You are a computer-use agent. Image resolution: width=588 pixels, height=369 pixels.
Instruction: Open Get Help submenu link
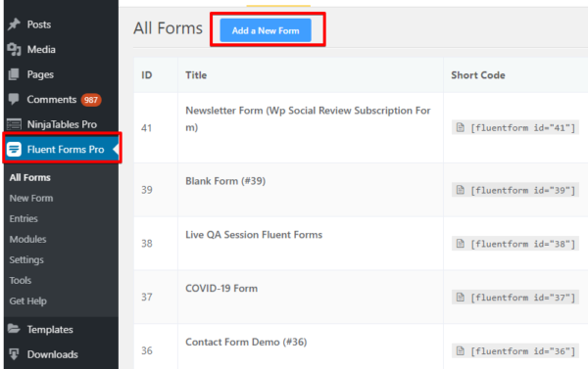coord(28,301)
